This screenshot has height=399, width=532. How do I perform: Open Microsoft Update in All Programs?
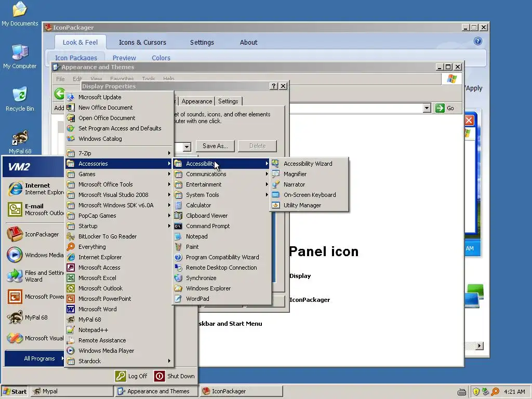119,97
